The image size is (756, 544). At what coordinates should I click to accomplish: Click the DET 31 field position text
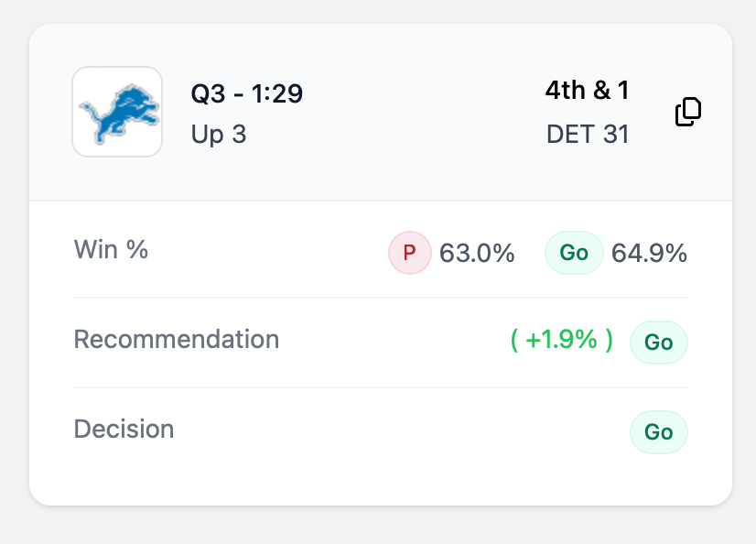point(587,135)
